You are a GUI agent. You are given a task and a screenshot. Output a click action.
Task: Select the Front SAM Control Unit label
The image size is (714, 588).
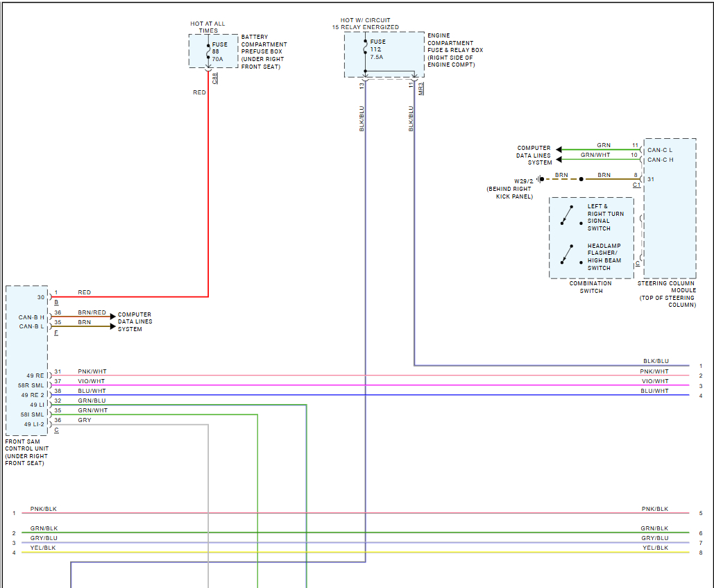26,452
